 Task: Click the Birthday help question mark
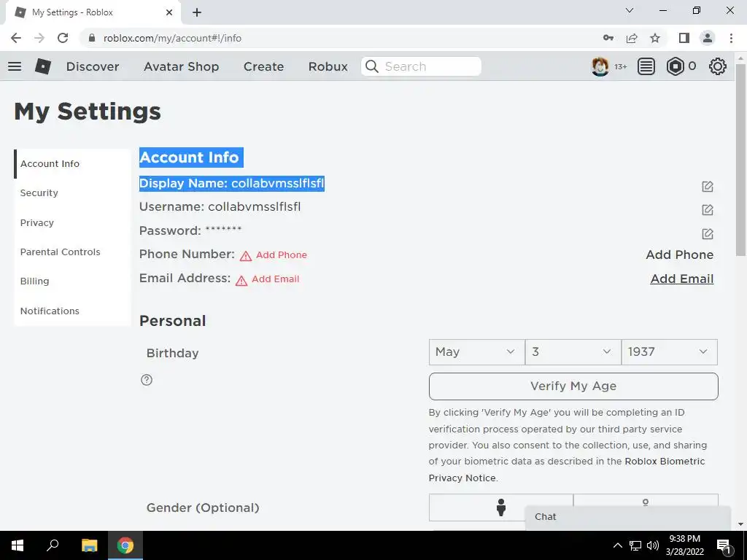[147, 379]
